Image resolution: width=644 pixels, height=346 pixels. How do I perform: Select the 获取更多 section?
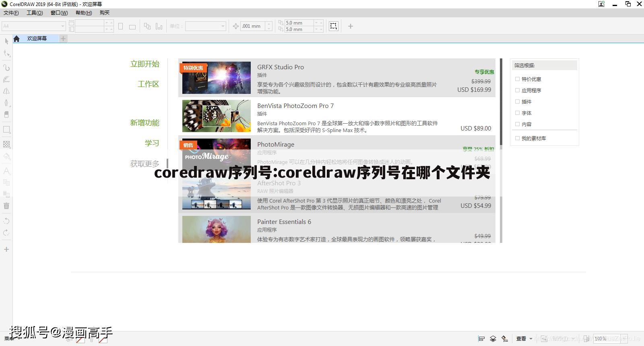(x=145, y=164)
